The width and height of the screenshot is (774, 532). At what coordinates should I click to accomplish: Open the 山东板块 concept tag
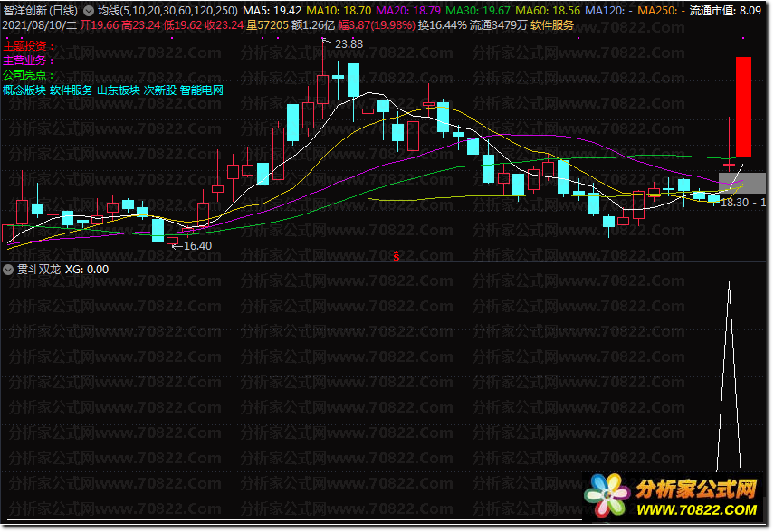119,90
